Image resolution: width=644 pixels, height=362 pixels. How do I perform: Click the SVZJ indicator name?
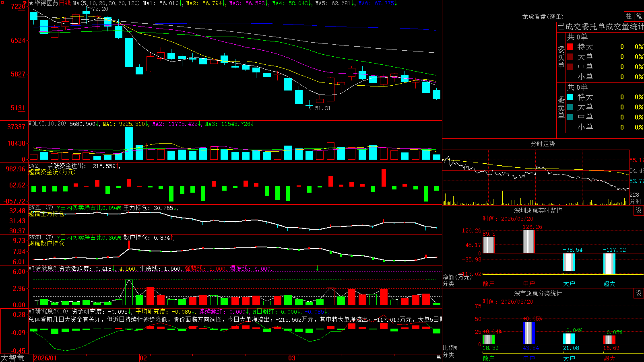[35, 166]
